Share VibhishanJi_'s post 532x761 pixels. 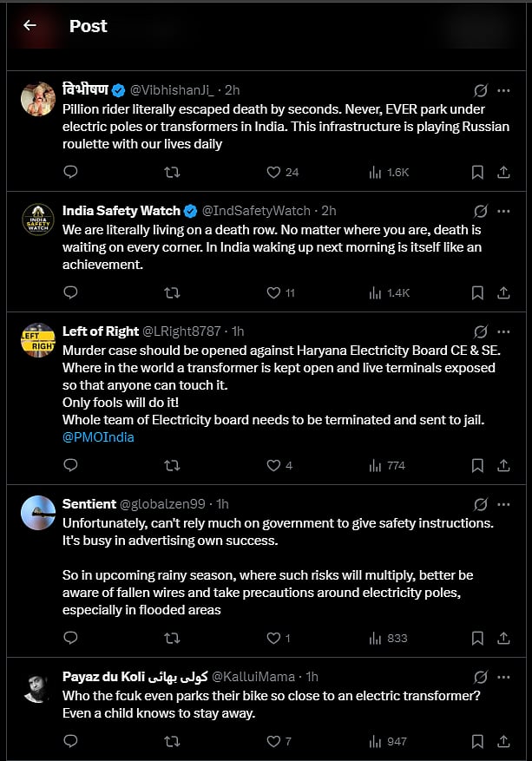pos(503,172)
